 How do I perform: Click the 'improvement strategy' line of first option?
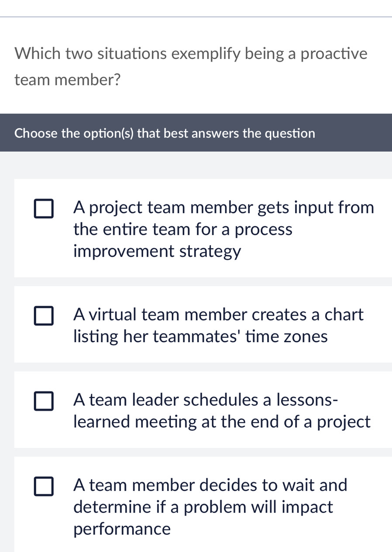[157, 252]
